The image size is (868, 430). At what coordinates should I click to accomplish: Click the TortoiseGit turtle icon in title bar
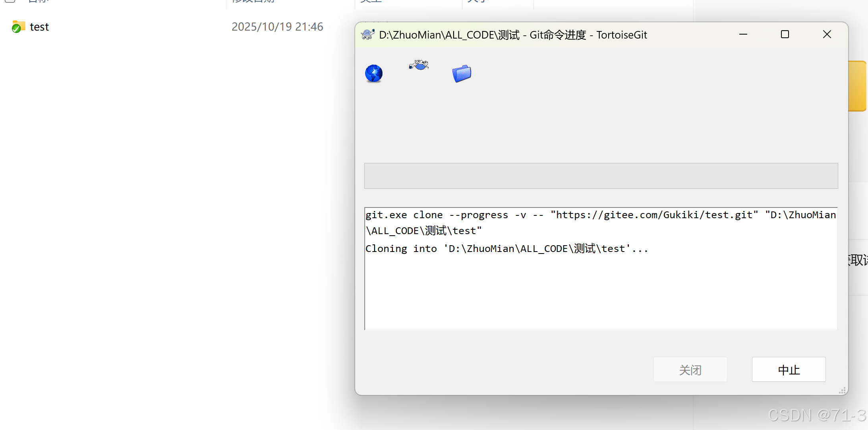tap(368, 35)
